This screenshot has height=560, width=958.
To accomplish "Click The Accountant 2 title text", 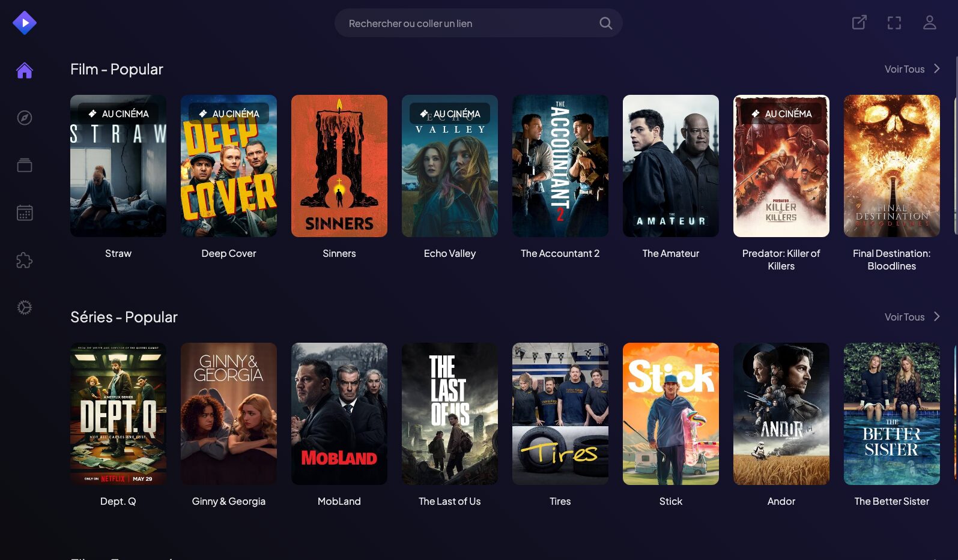I will click(x=560, y=253).
